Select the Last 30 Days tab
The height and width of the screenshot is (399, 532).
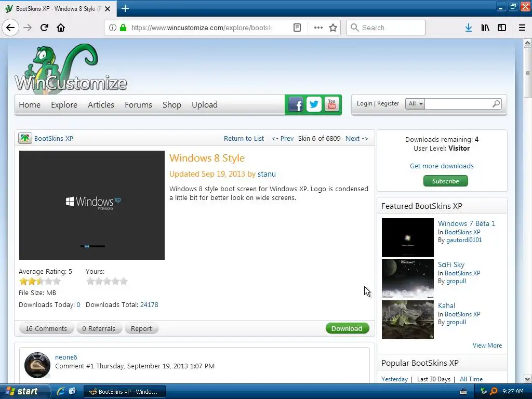click(434, 379)
